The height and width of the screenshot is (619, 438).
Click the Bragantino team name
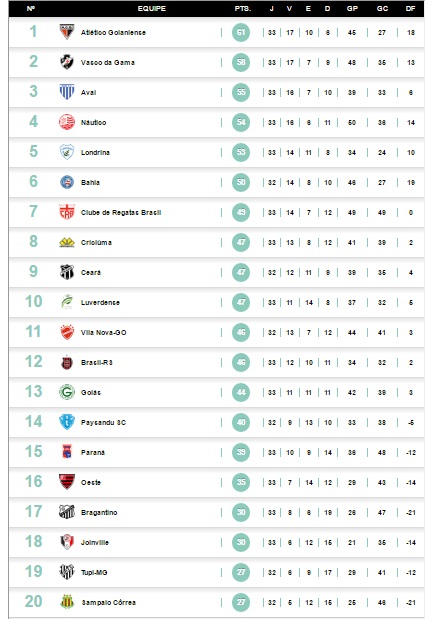coord(99,512)
